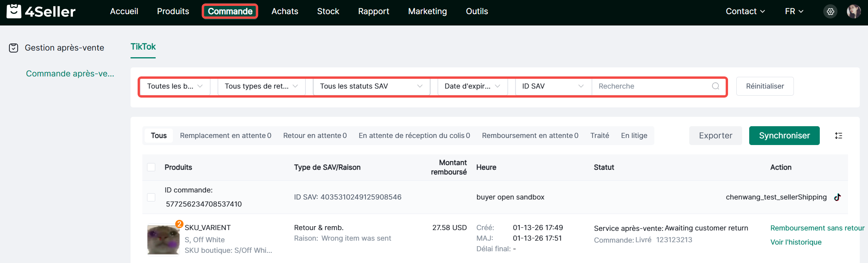Click the TikTok logo icon in order row
Viewport: 868px width, 263px height.
click(x=837, y=197)
